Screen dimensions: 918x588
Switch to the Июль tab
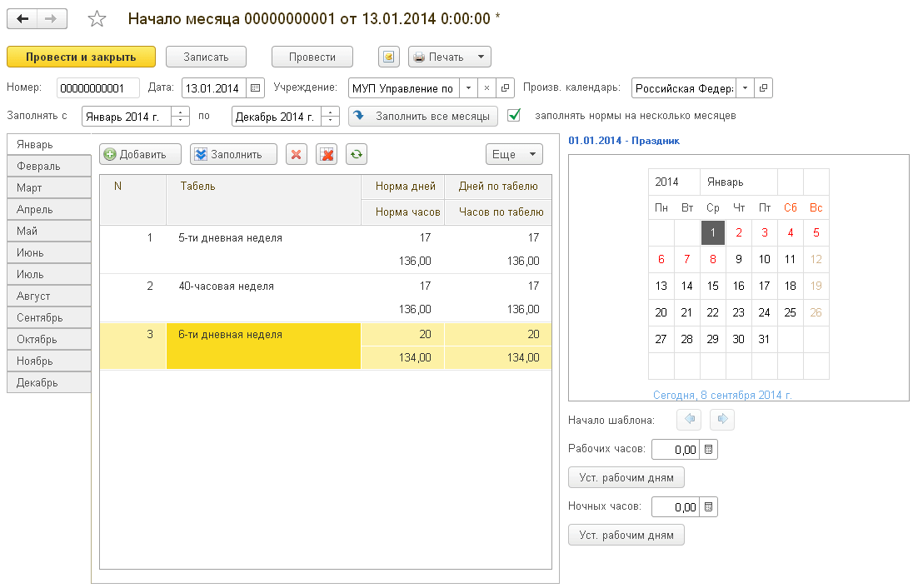tap(49, 274)
